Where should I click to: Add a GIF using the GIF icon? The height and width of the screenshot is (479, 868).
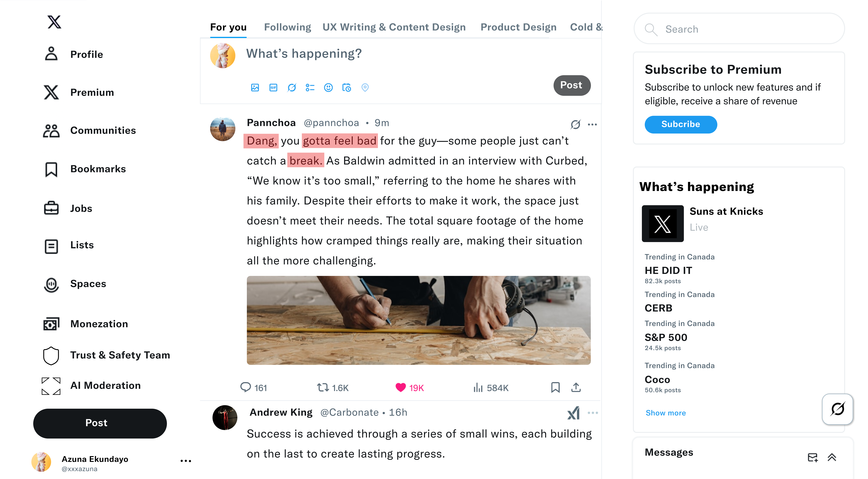(273, 88)
